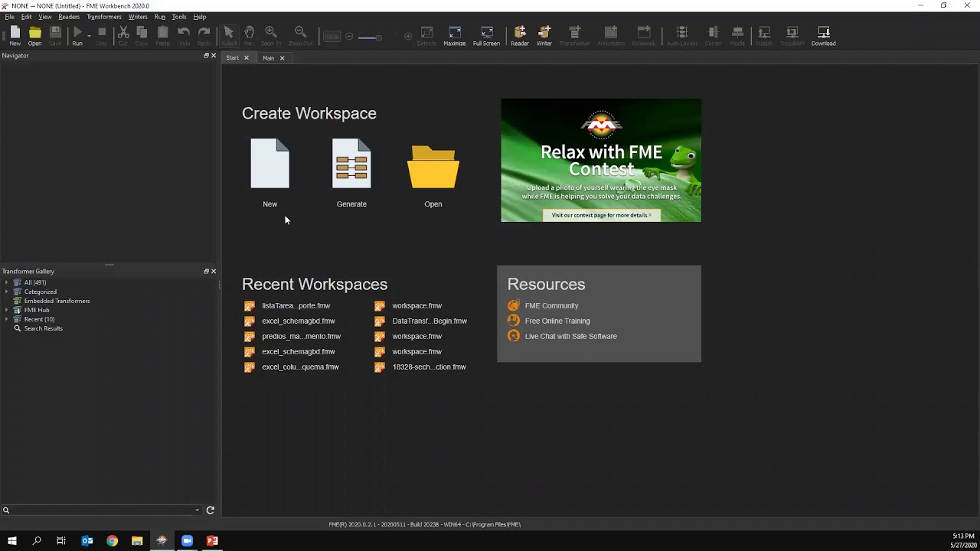
Task: Click the Relax with FME Contest banner
Action: point(601,160)
